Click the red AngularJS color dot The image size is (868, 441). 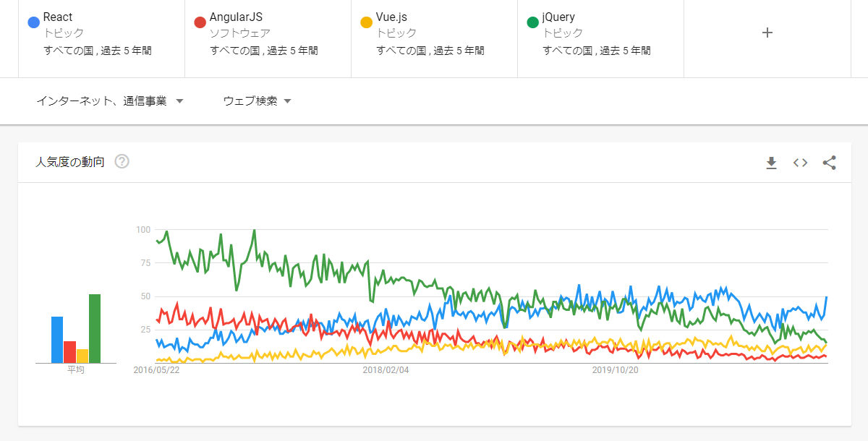(x=200, y=22)
